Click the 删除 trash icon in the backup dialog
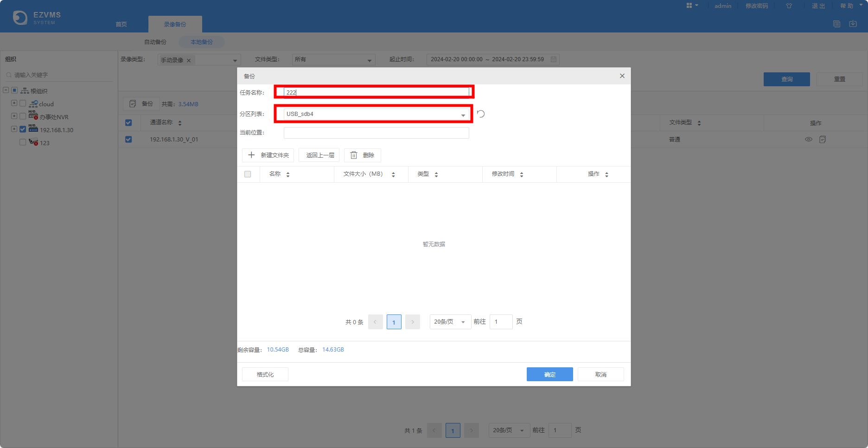The width and height of the screenshot is (868, 448). pos(354,155)
